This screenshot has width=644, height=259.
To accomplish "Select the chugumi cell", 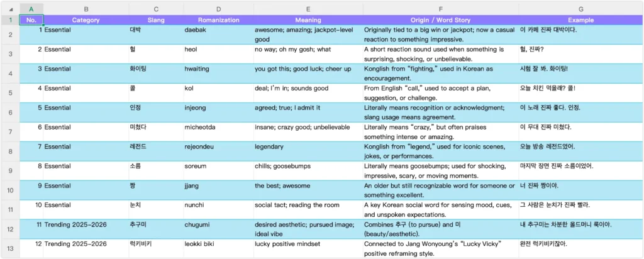I will [218, 229].
